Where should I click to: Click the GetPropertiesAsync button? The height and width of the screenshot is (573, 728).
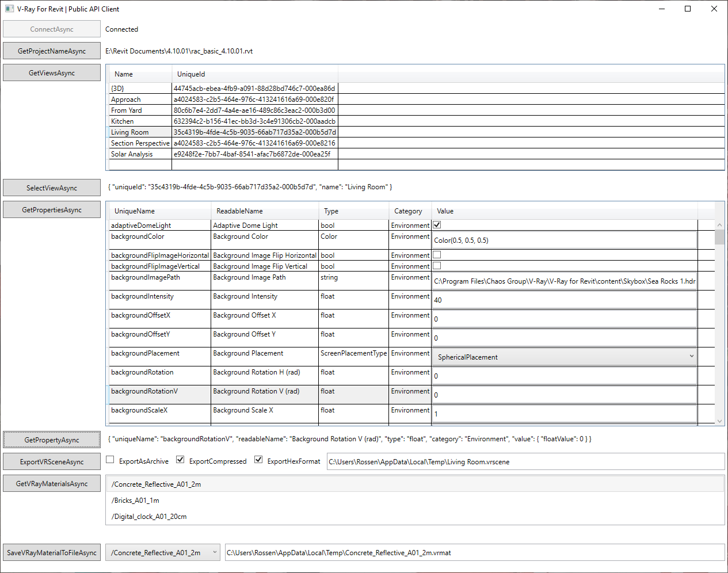(52, 210)
